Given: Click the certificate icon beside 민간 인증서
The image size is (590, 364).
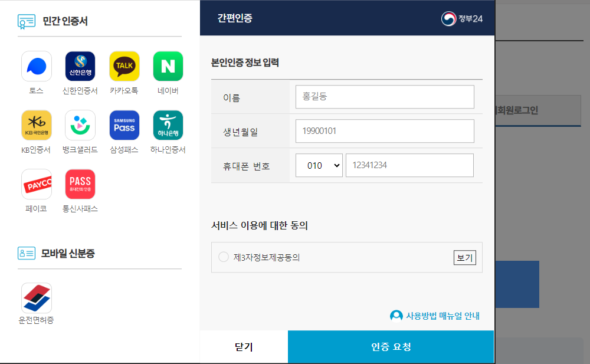Looking at the screenshot, I should coord(27,21).
